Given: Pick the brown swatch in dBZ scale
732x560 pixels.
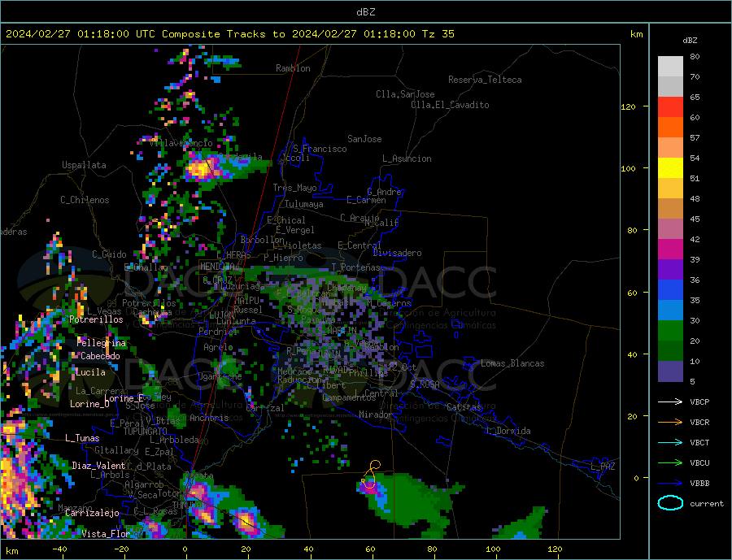Looking at the screenshot, I should tap(670, 209).
